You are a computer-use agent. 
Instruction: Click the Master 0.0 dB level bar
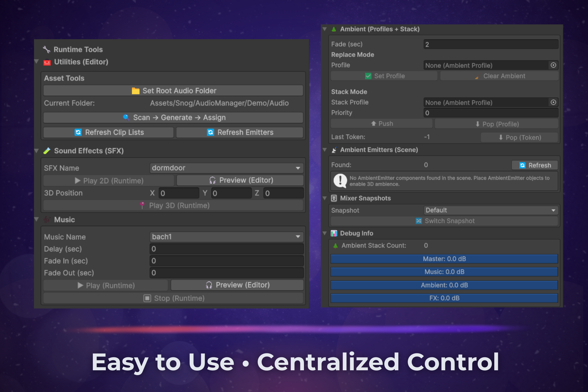click(444, 259)
